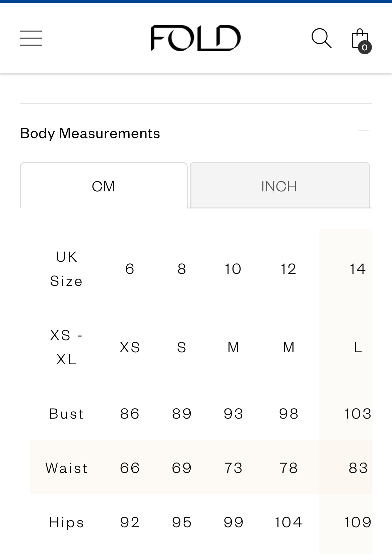Select the CM tab
The width and height of the screenshot is (392, 554).
(104, 186)
